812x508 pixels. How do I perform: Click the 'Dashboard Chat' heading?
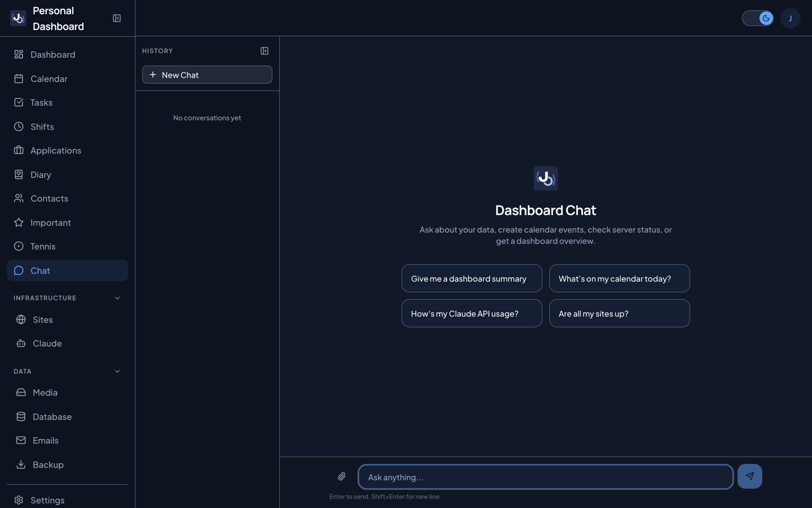(546, 210)
